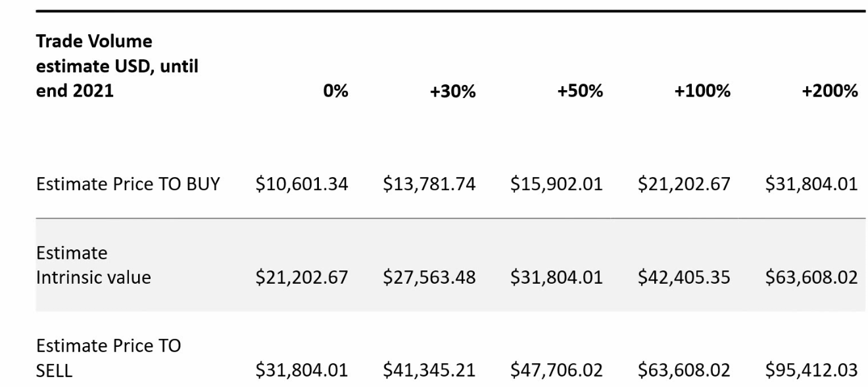Screen dimensions: 868x387
Task: Select the $15,902.01 cell
Action: pos(557,185)
